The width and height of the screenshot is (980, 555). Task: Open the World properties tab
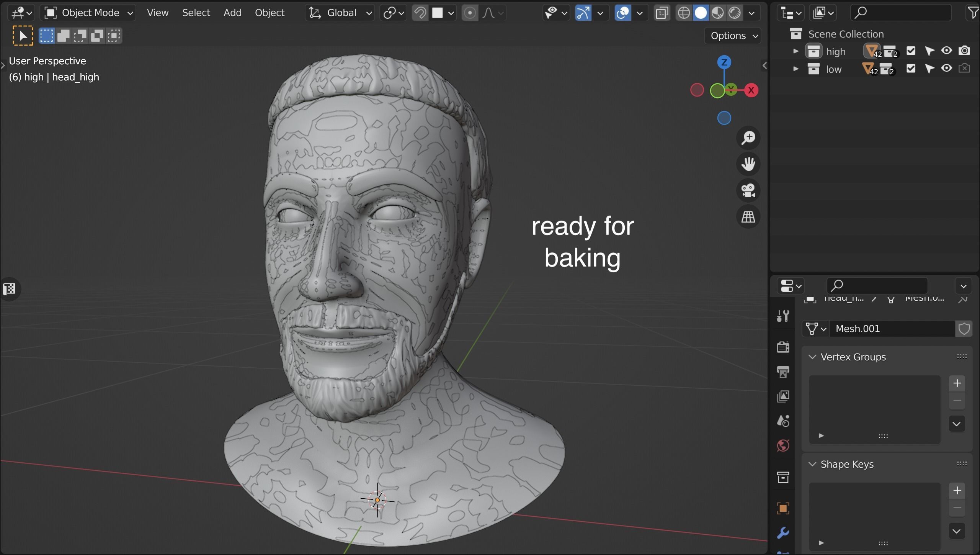point(783,445)
